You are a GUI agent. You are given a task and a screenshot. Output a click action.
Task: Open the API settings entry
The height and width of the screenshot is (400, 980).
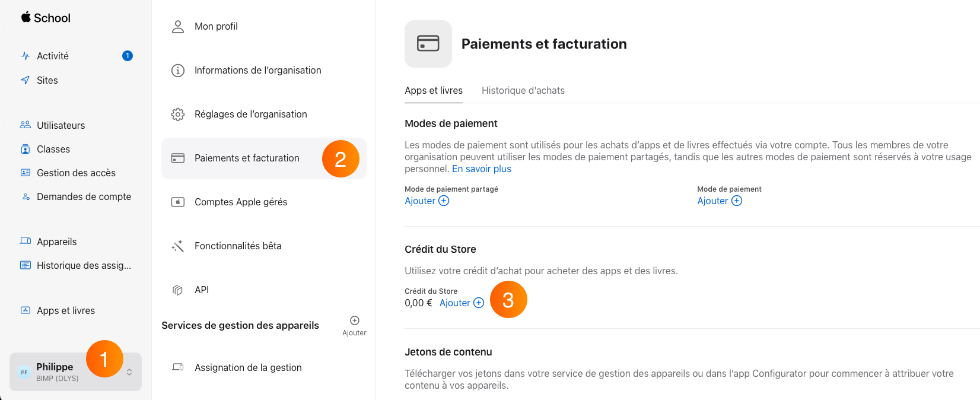pyautogui.click(x=264, y=290)
